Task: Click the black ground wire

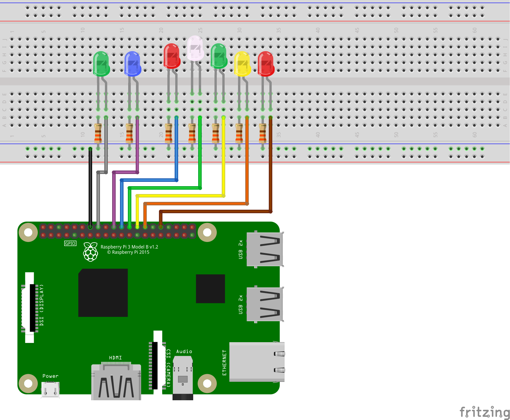Action: [x=90, y=188]
